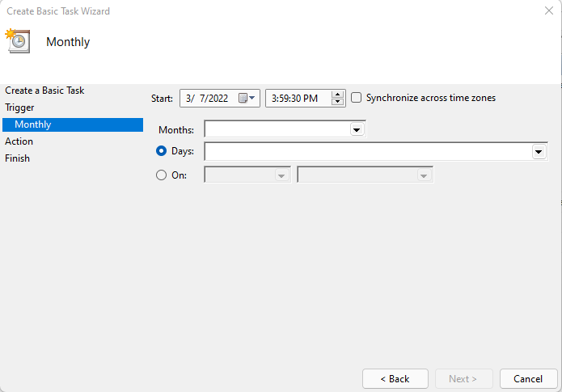Go to Create a Basic Task step
Image resolution: width=562 pixels, height=392 pixels.
coord(44,91)
